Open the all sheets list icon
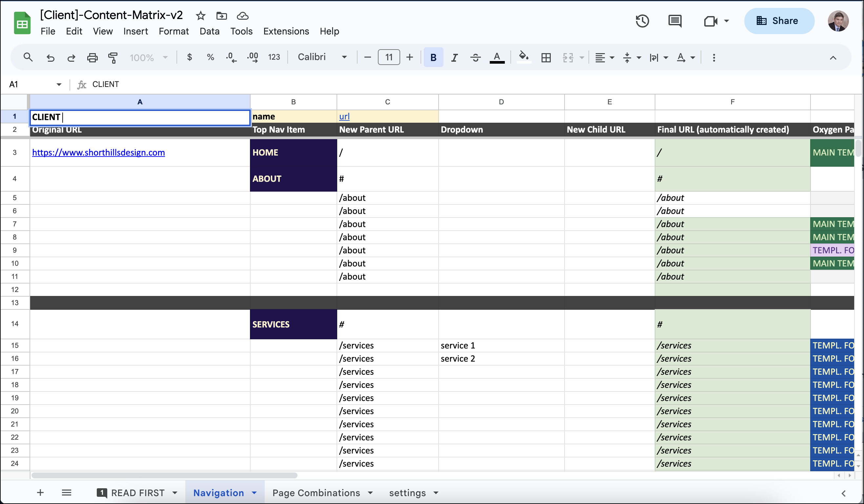This screenshot has width=864, height=504. tap(67, 493)
